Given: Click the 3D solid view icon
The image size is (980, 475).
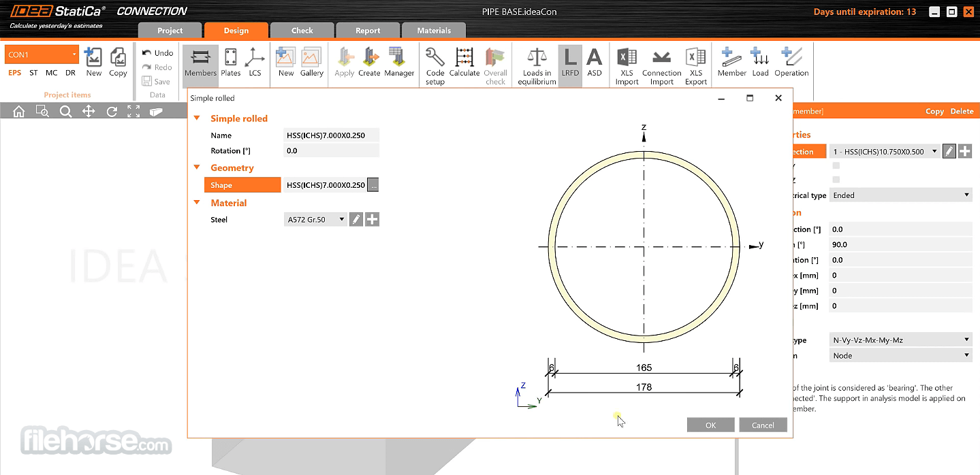Looking at the screenshot, I should click(156, 112).
